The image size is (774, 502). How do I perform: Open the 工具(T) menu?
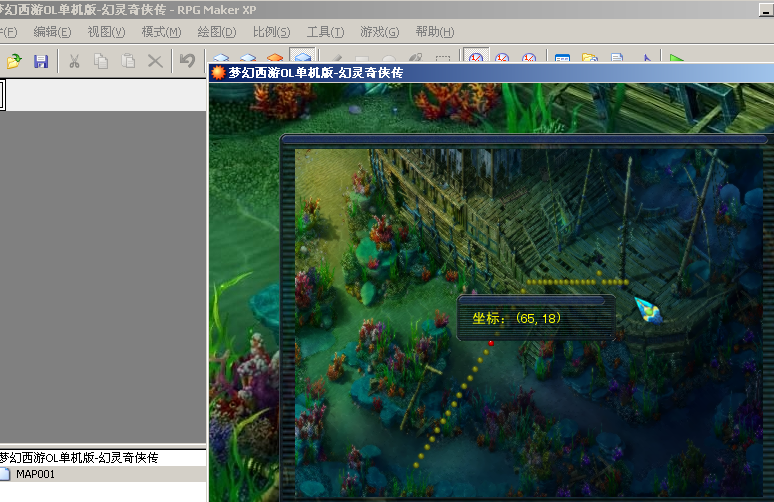(325, 32)
